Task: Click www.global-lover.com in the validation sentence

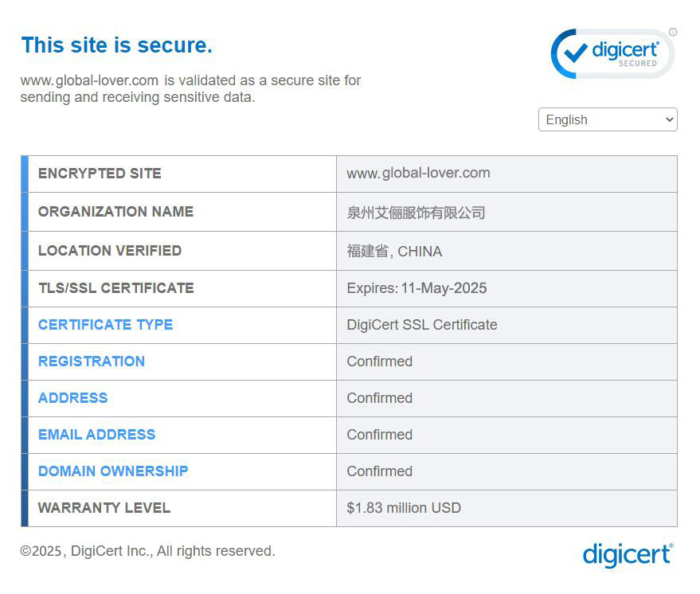Action: click(x=89, y=80)
